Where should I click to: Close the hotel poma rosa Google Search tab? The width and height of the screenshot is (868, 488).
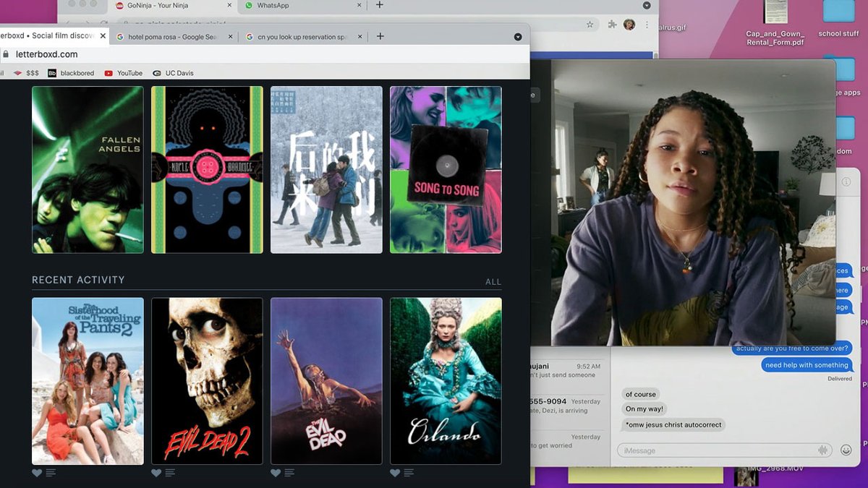tap(231, 36)
